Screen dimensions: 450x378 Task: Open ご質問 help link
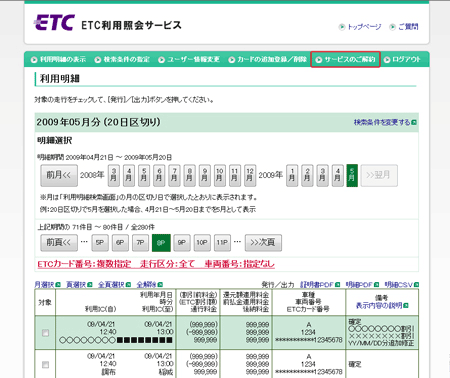[404, 27]
